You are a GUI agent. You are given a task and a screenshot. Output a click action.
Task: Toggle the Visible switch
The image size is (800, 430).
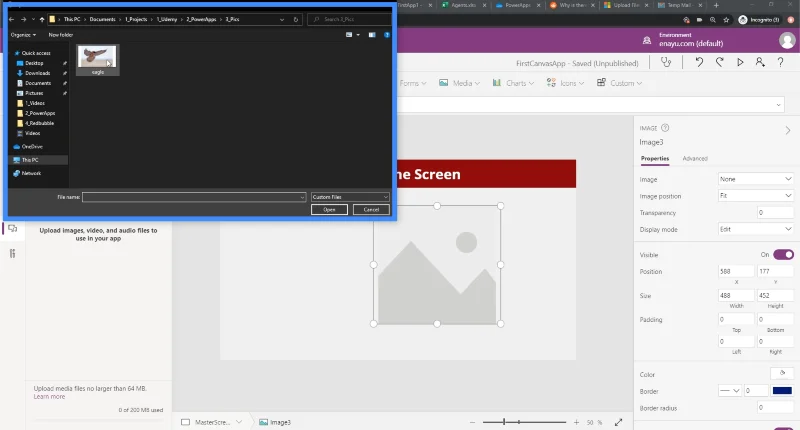[x=784, y=255]
